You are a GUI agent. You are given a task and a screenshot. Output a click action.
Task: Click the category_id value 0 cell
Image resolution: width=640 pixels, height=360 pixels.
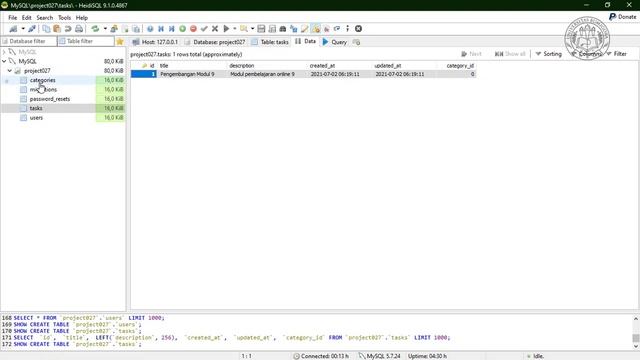pos(456,74)
